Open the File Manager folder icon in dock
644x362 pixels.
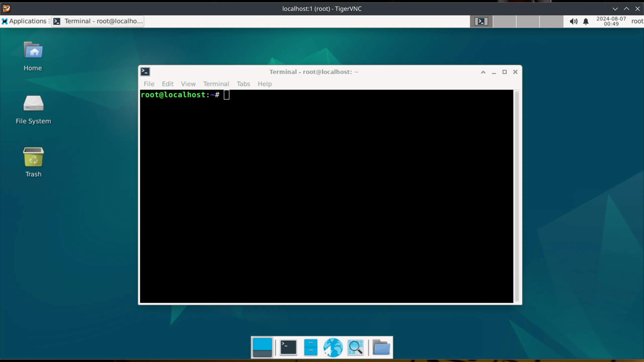click(x=381, y=347)
